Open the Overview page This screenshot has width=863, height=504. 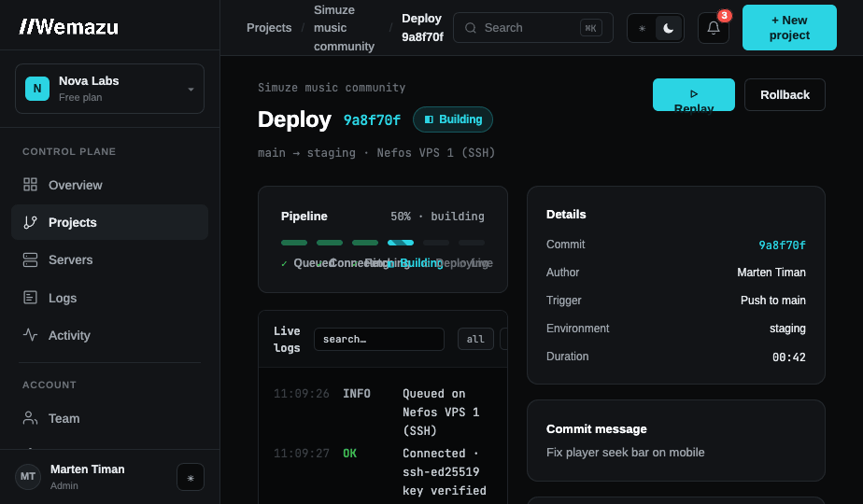coord(109,185)
